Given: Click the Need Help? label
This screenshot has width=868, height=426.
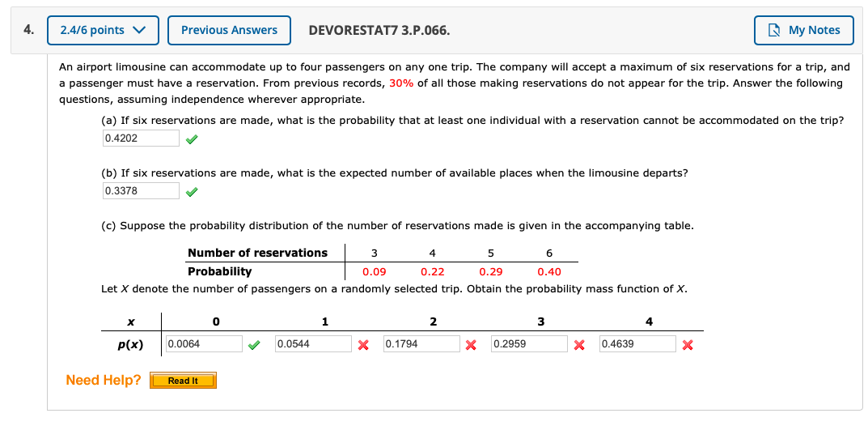Looking at the screenshot, I should (x=104, y=380).
